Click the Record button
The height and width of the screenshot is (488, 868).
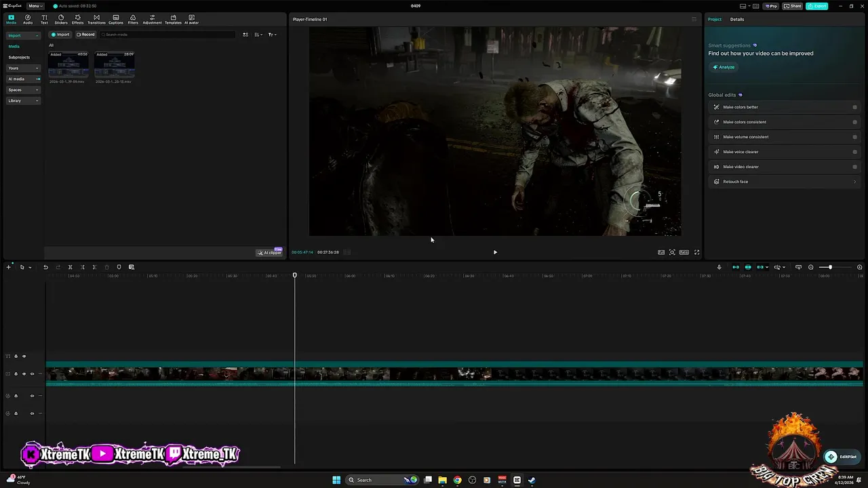coord(85,35)
